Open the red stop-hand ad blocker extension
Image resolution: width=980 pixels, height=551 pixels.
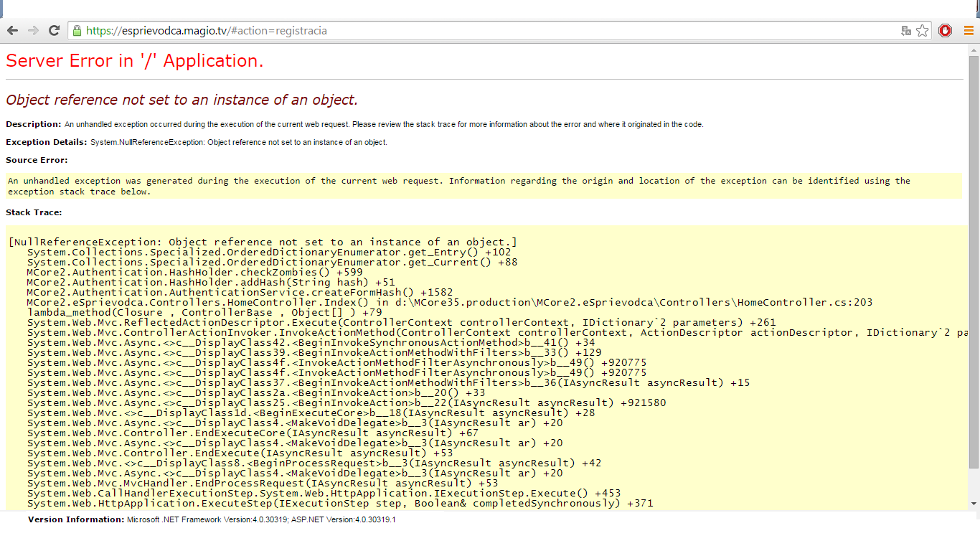(945, 31)
